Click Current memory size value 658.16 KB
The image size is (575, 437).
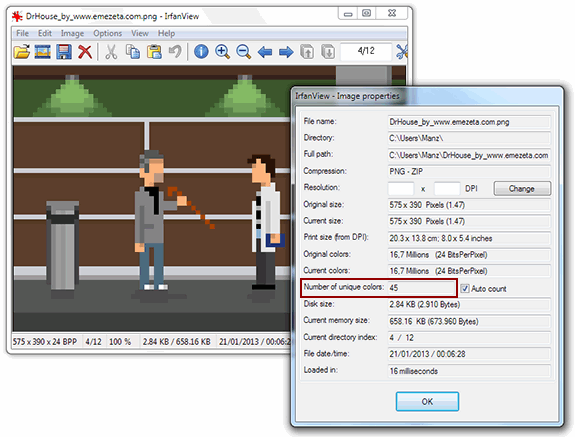pos(469,321)
